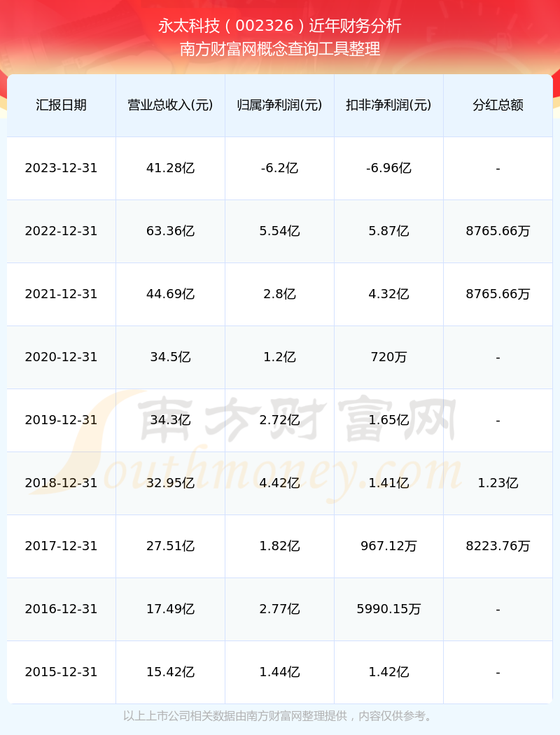Image resolution: width=560 pixels, height=735 pixels.
Task: Click the net profit value 1.2亿
Action: tap(280, 357)
